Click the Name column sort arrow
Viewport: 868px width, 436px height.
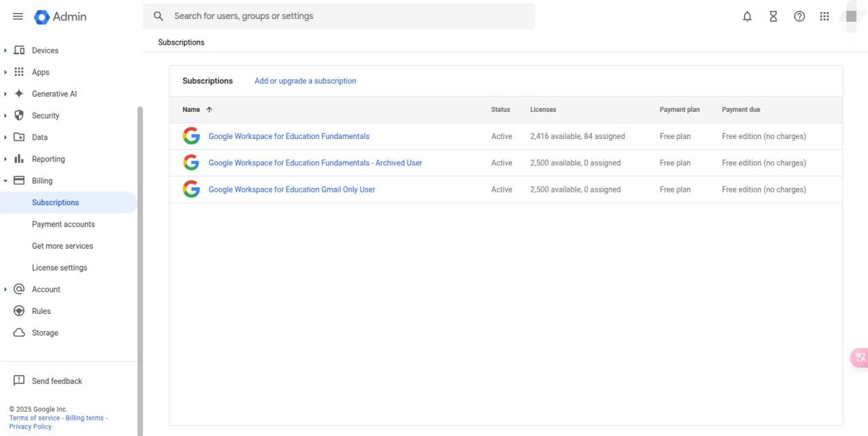209,109
